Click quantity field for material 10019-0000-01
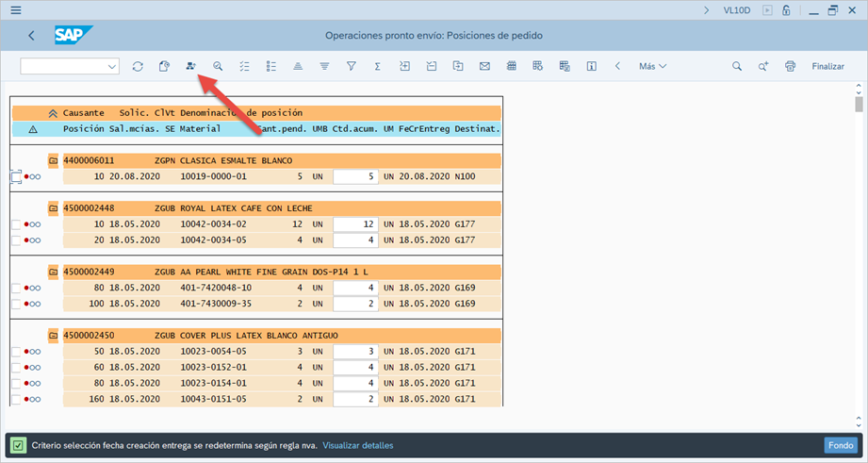Screen dimensions: 868x463 click(355, 176)
